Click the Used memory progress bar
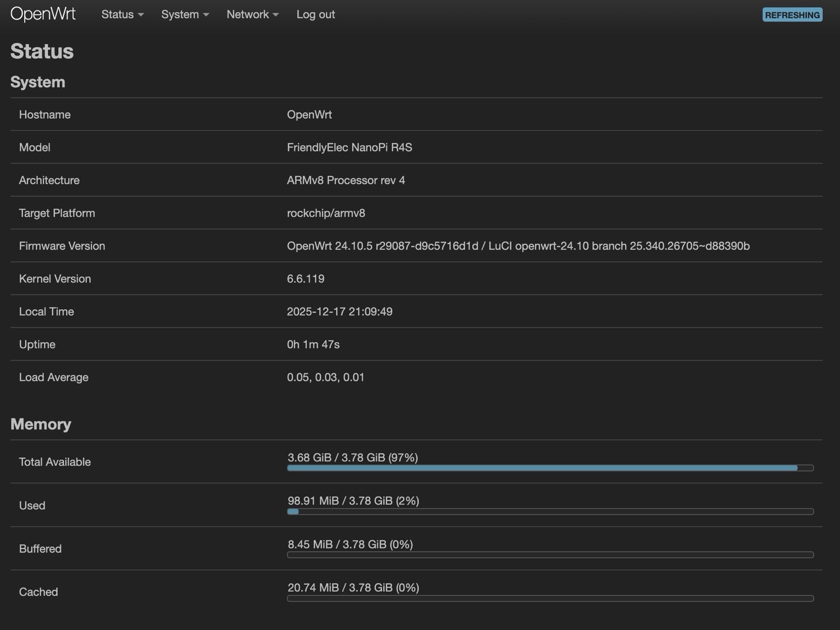 (x=550, y=511)
